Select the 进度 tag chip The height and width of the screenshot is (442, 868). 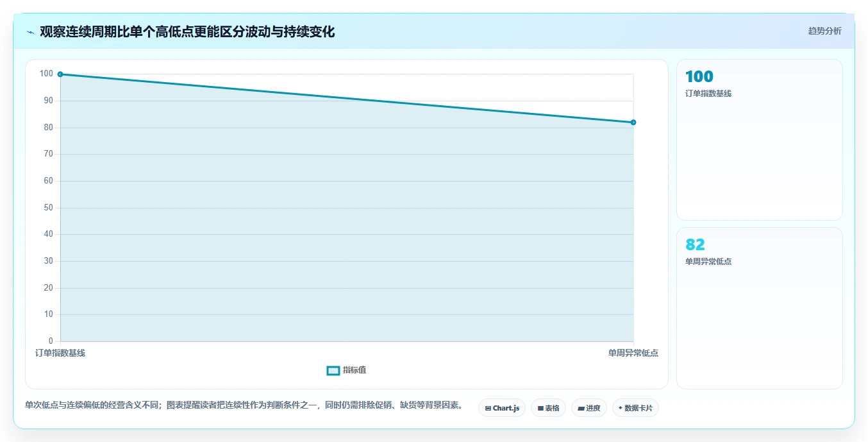point(589,408)
